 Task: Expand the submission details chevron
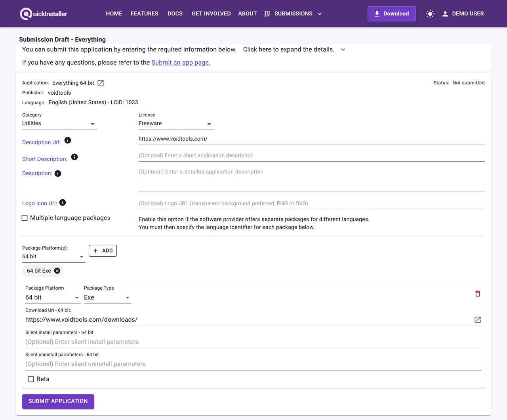pos(343,50)
